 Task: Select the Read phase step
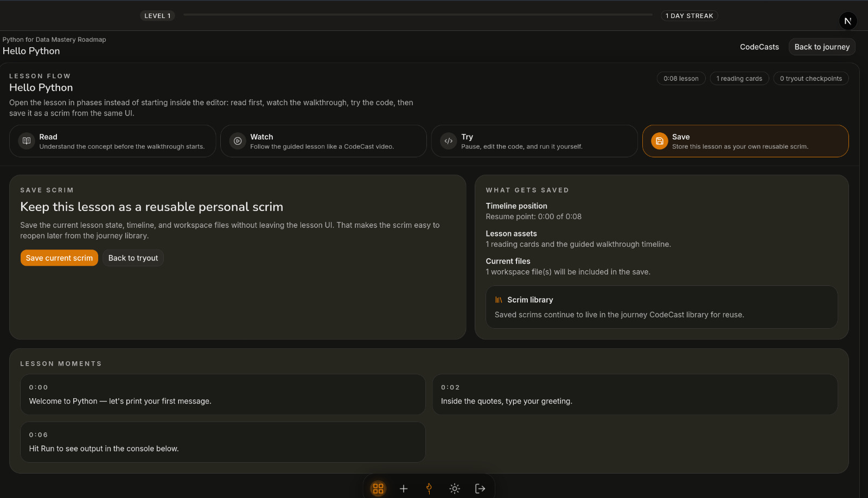pos(113,141)
